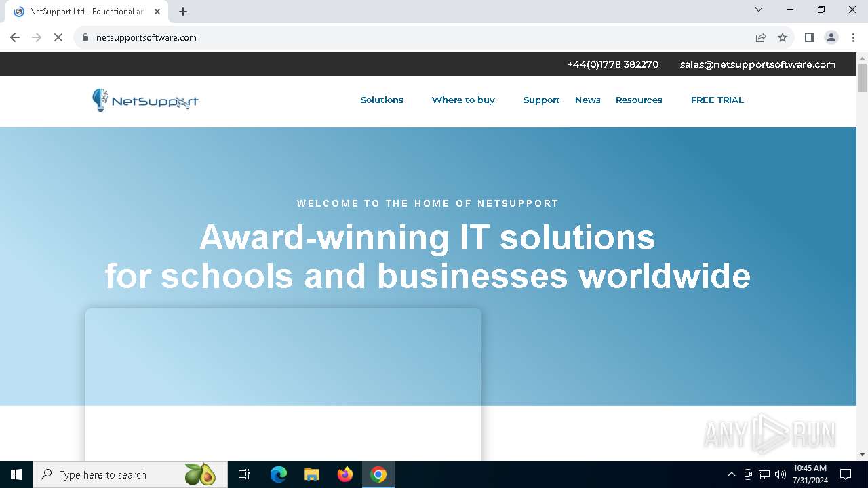Bookmark this page with the star icon

point(783,37)
